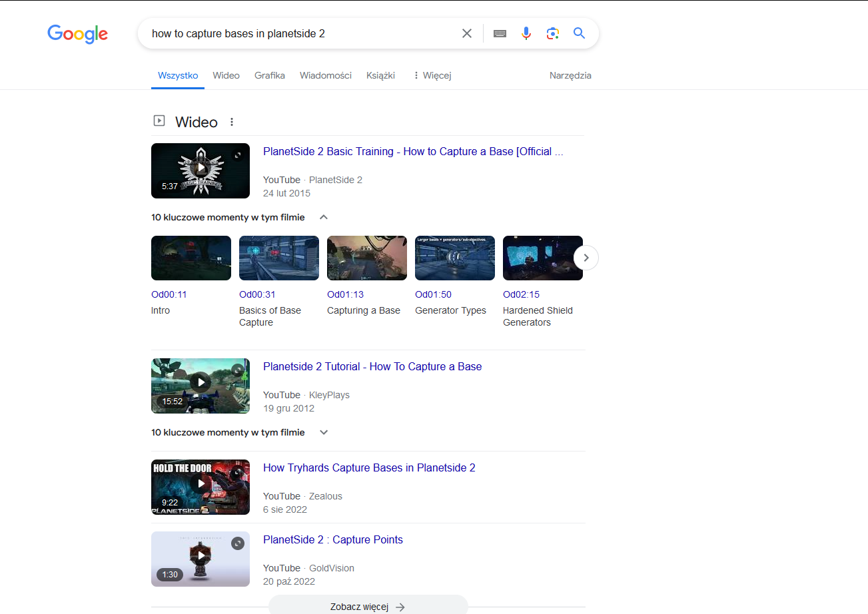This screenshot has width=868, height=614.
Task: Click the Intro key moment thumbnail
Action: [191, 258]
